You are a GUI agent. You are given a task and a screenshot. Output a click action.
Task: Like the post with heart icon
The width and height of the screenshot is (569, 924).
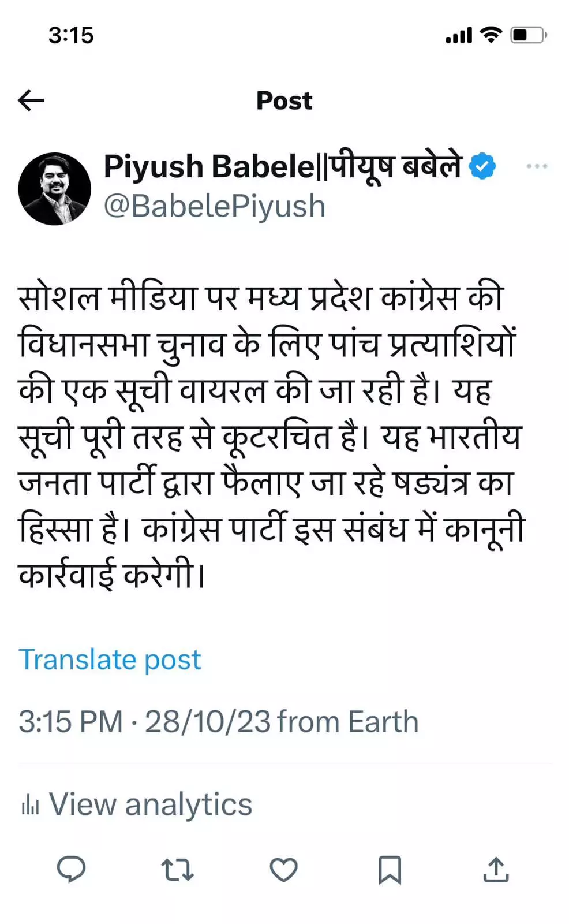point(283,870)
